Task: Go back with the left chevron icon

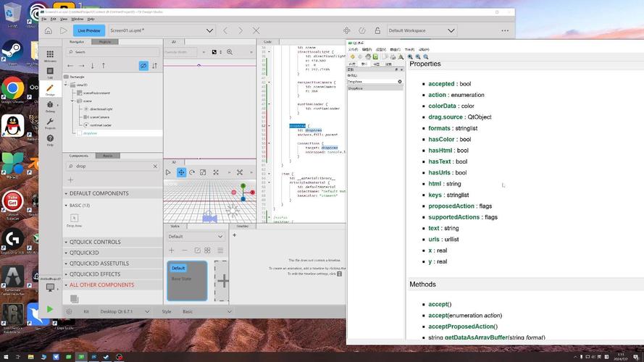Action: coord(225,30)
